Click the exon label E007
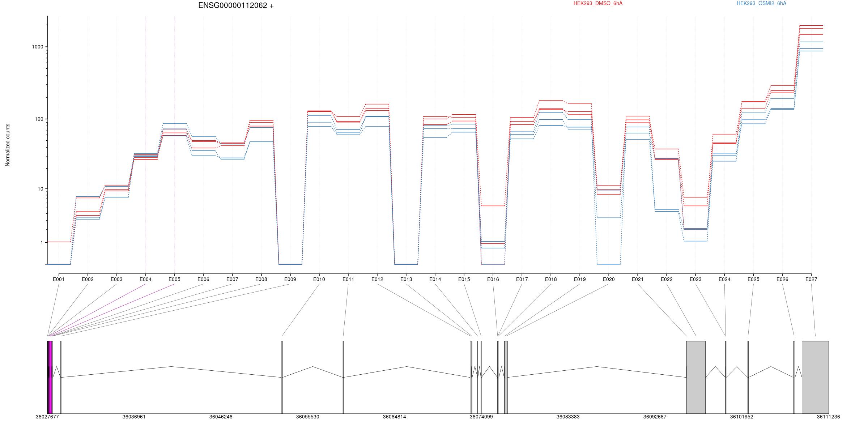 [x=232, y=279]
